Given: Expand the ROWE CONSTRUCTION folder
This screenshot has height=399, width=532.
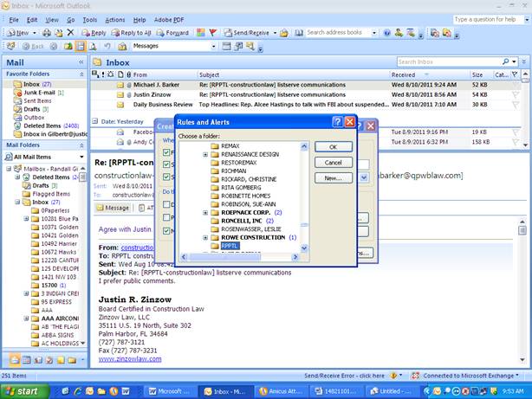Looking at the screenshot, I should click(205, 238).
